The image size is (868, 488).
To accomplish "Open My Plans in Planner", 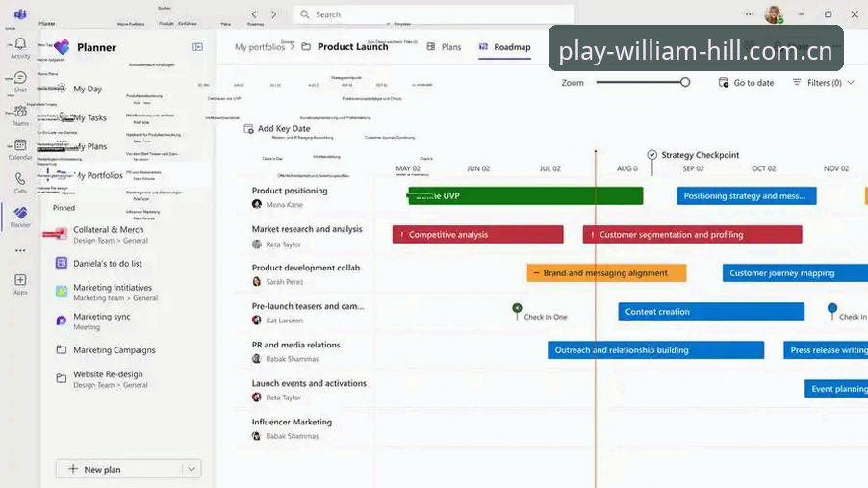I will pyautogui.click(x=89, y=146).
